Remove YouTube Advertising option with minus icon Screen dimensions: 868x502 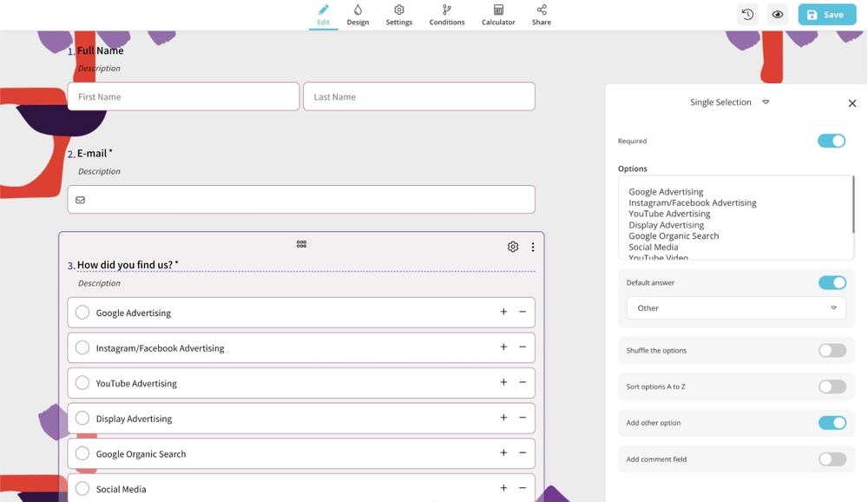523,382
